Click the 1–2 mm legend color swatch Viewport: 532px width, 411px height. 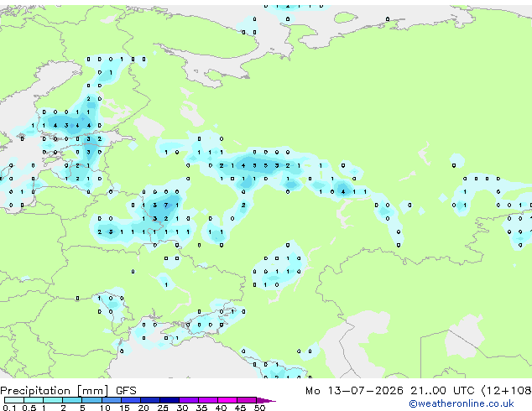point(53,400)
